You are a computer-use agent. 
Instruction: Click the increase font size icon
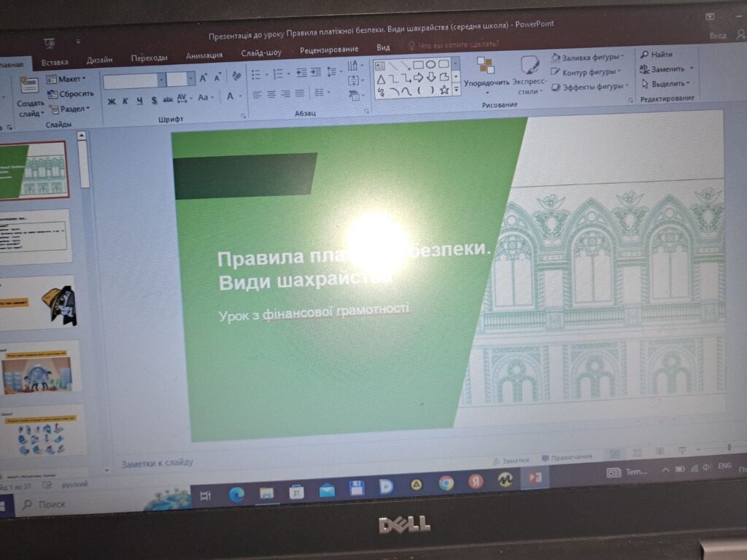click(204, 78)
